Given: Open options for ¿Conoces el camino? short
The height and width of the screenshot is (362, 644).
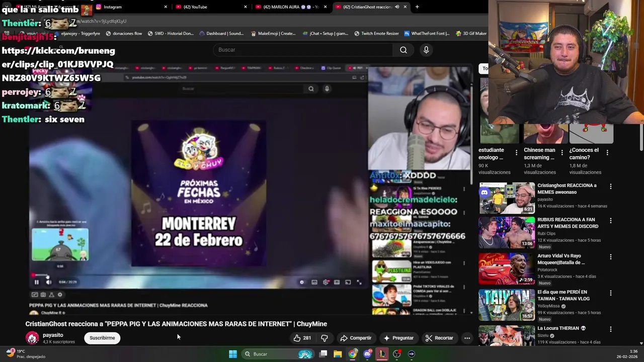Looking at the screenshot, I should point(607,152).
